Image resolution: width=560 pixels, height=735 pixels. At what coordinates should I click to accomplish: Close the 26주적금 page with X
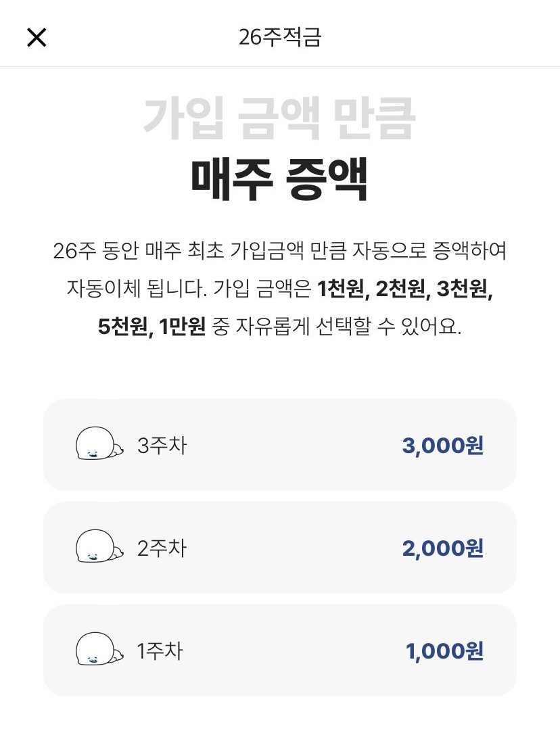[x=37, y=37]
